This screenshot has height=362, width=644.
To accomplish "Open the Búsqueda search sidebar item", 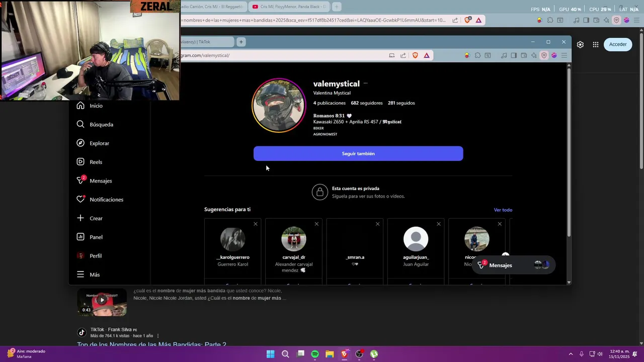I will [x=95, y=124].
